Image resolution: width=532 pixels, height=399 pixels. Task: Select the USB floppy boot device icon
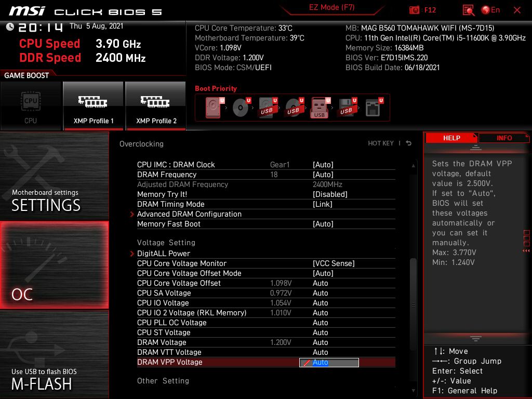click(x=347, y=108)
